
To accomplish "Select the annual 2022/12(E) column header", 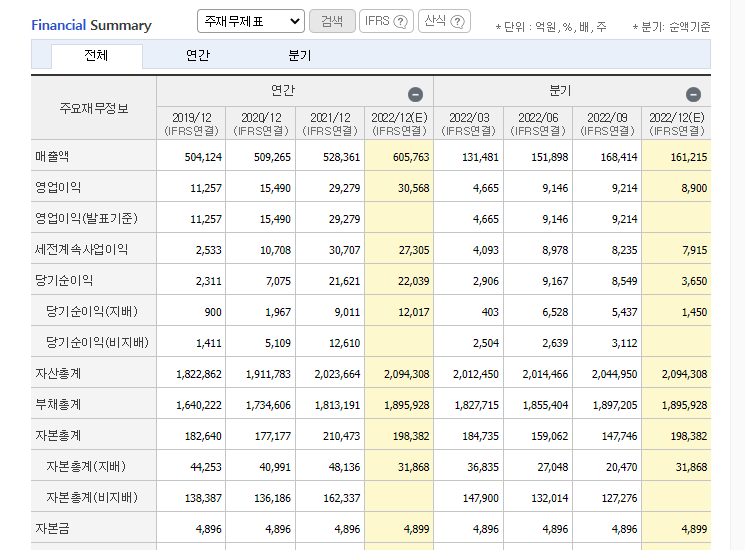I will (x=399, y=123).
